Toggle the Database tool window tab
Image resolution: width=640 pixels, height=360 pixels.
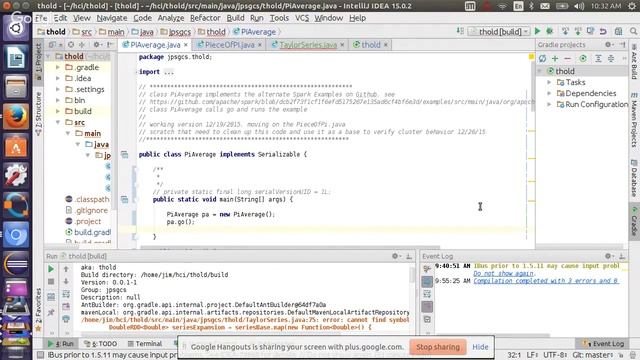point(634,178)
